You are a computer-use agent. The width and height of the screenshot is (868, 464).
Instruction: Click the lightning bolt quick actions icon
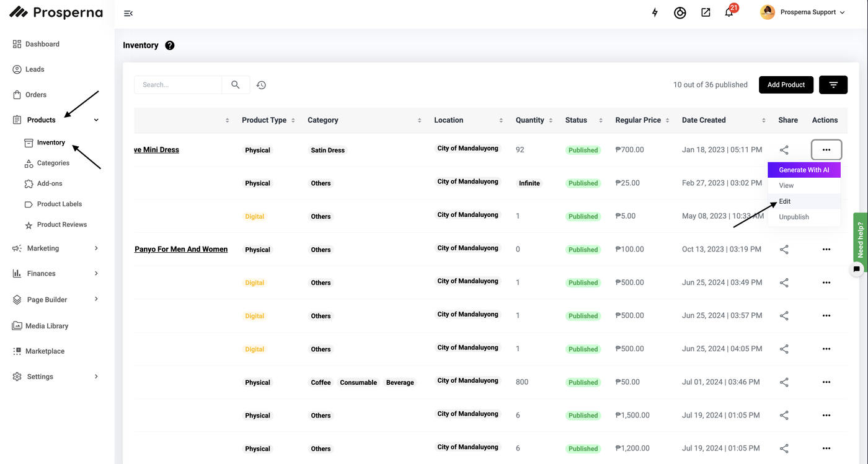[x=655, y=12]
